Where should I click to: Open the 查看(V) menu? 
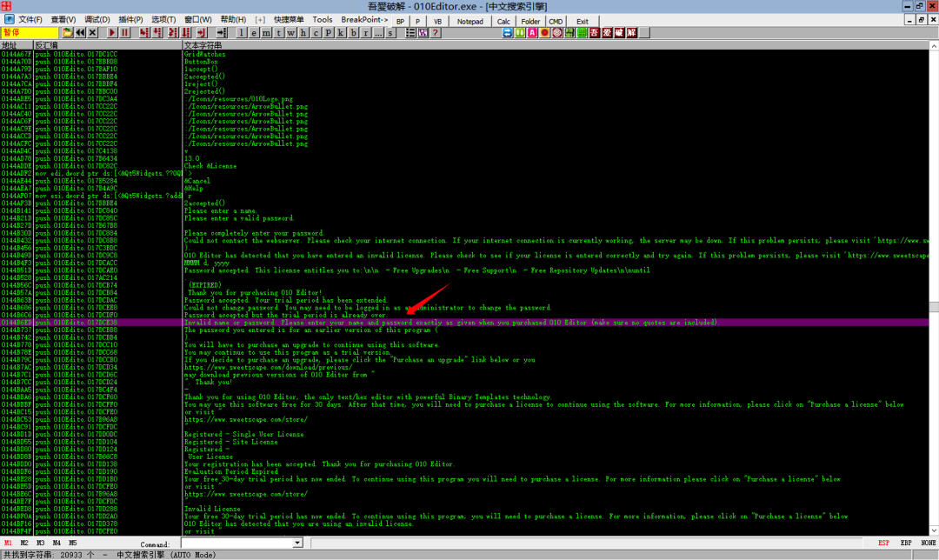click(x=63, y=20)
